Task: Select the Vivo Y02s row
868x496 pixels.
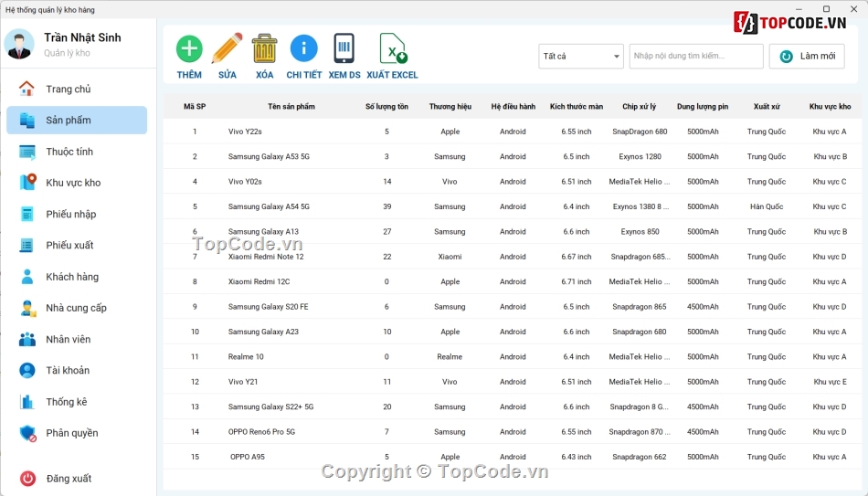Action: point(512,181)
